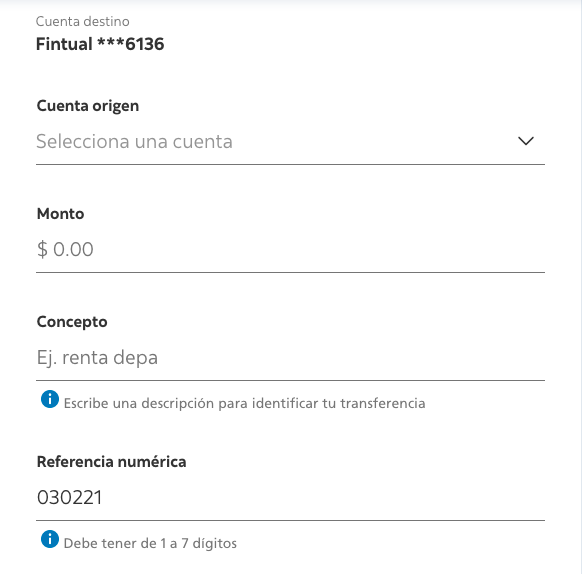Click the empty area right of 030221 in the reference field

[x=323, y=498]
